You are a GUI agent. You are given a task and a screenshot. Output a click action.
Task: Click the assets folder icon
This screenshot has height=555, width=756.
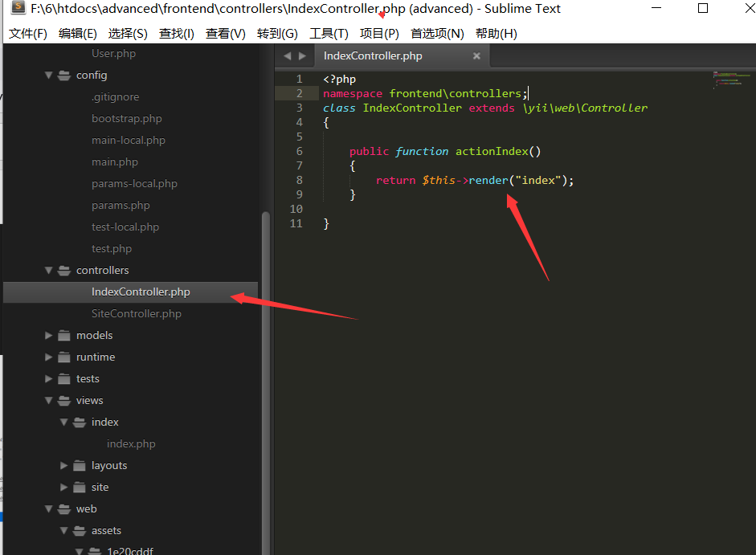point(80,531)
